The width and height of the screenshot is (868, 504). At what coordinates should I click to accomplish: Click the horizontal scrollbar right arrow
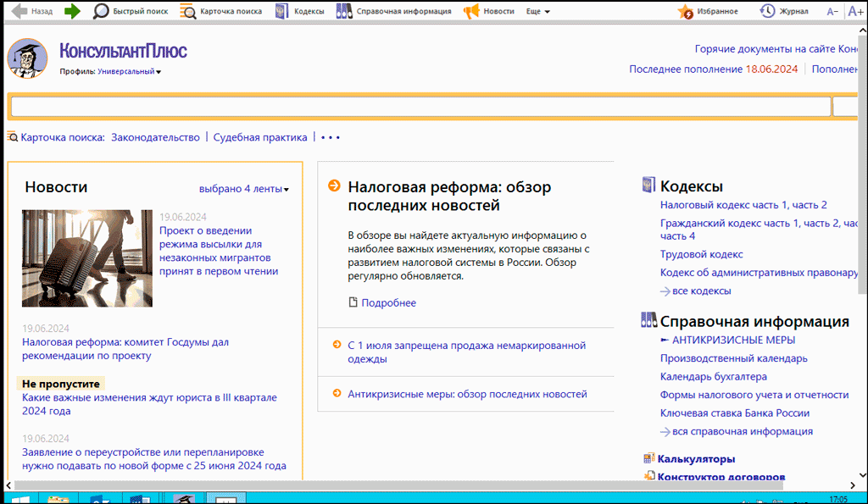pyautogui.click(x=852, y=485)
